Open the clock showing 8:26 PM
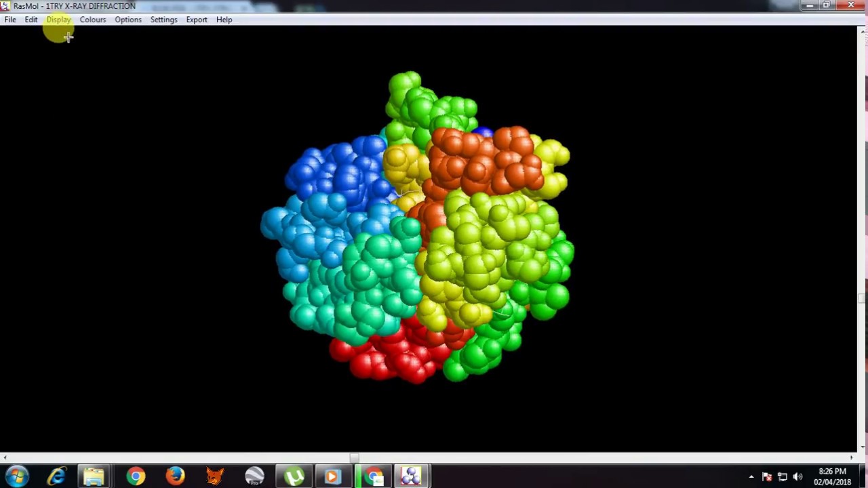868x488 pixels. click(832, 476)
